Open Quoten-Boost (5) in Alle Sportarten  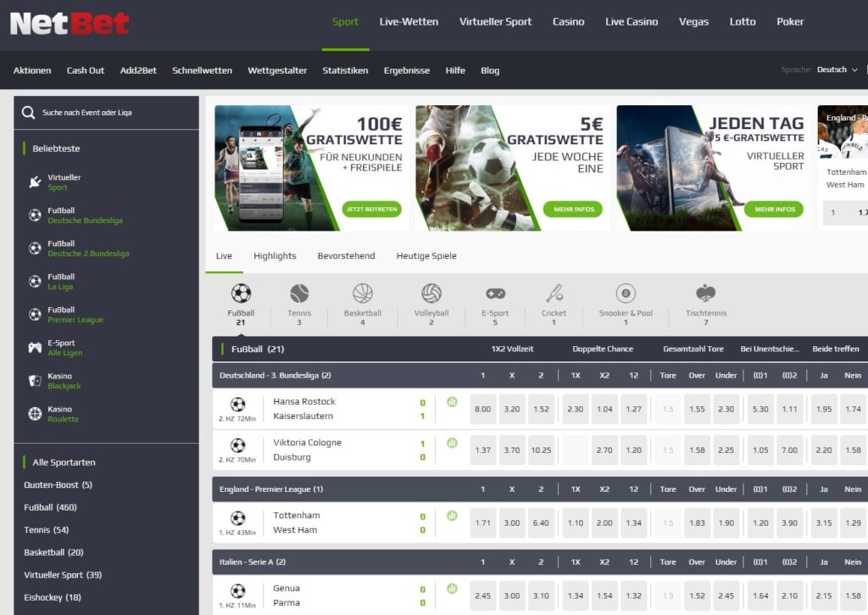pos(58,485)
